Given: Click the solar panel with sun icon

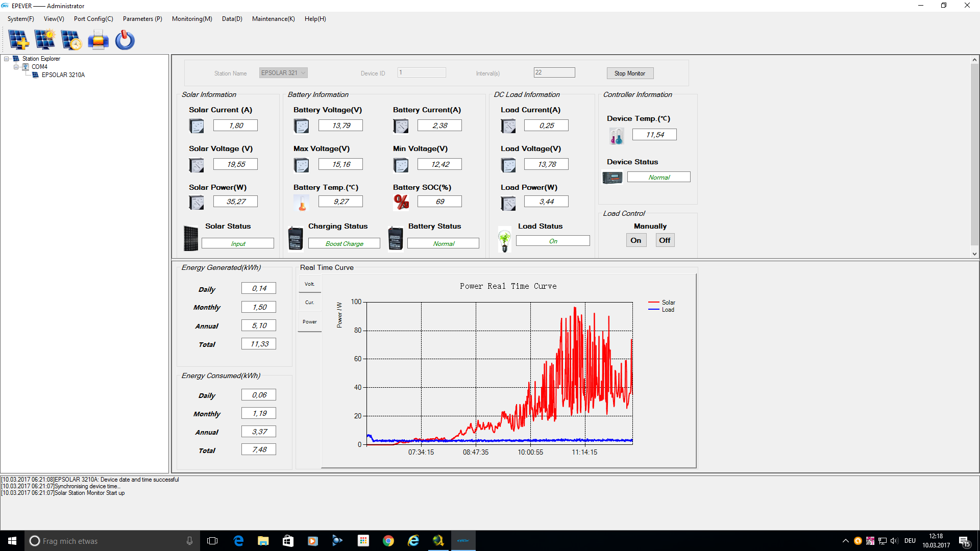Looking at the screenshot, I should pos(45,40).
